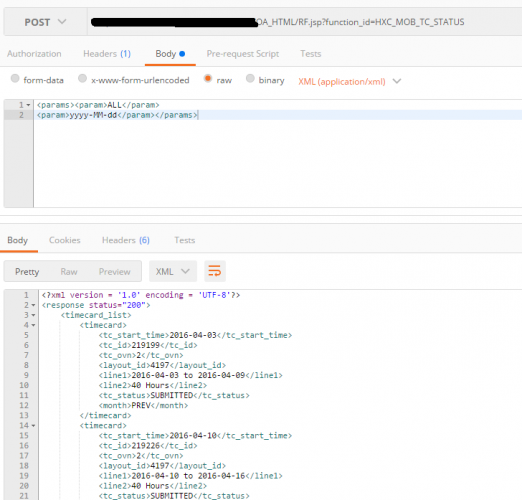Select the x-www-form-urlencoded radio option
The width and height of the screenshot is (522, 500).
(x=82, y=79)
